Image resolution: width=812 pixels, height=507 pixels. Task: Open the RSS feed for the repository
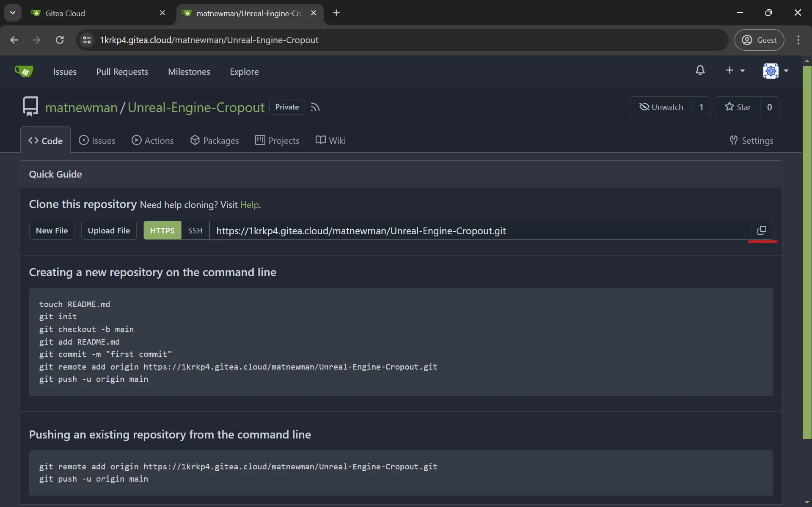click(x=316, y=107)
